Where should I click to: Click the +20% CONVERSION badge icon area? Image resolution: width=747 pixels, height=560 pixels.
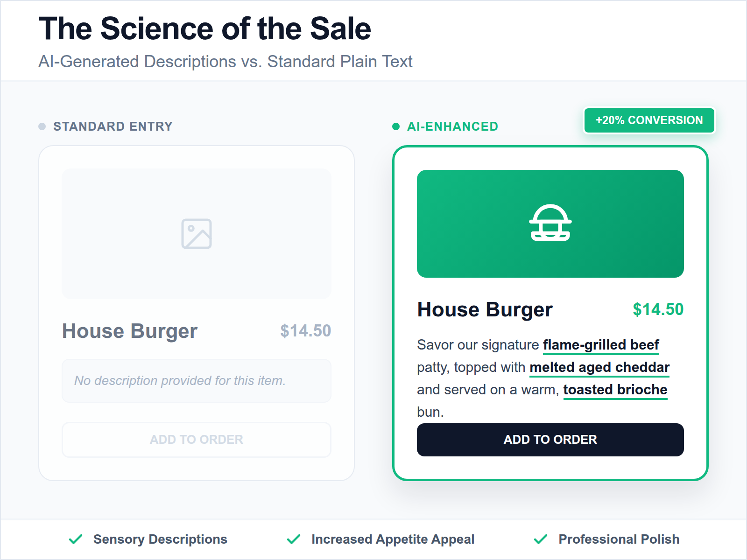click(648, 120)
